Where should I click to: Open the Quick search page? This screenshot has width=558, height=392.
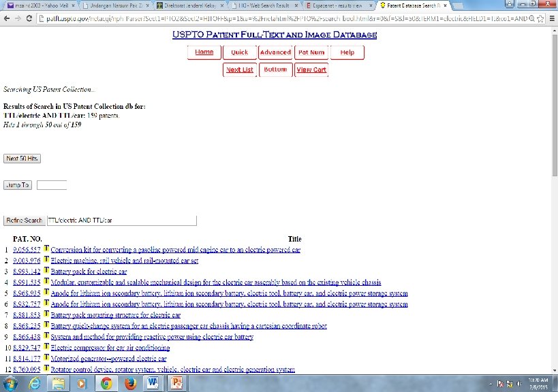coord(240,52)
